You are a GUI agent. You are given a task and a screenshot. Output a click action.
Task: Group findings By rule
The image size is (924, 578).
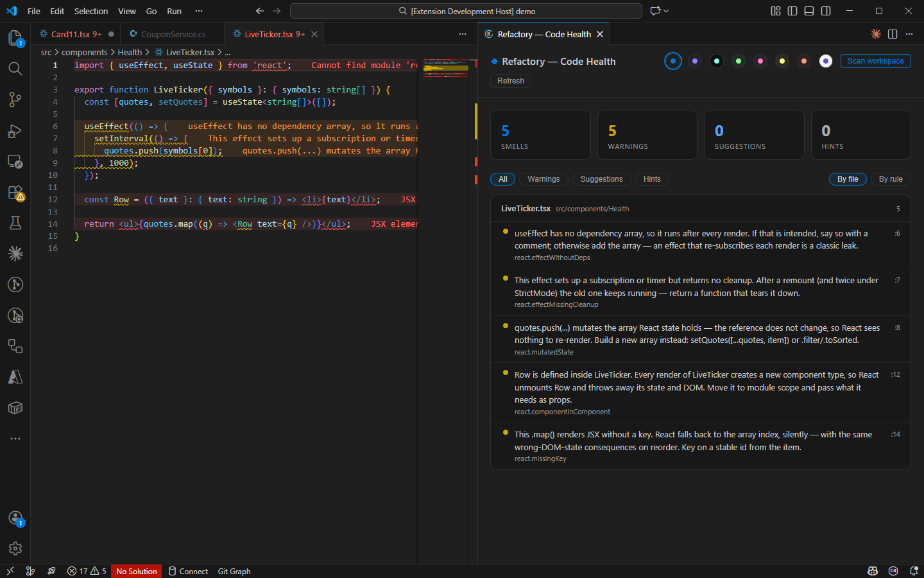point(891,179)
